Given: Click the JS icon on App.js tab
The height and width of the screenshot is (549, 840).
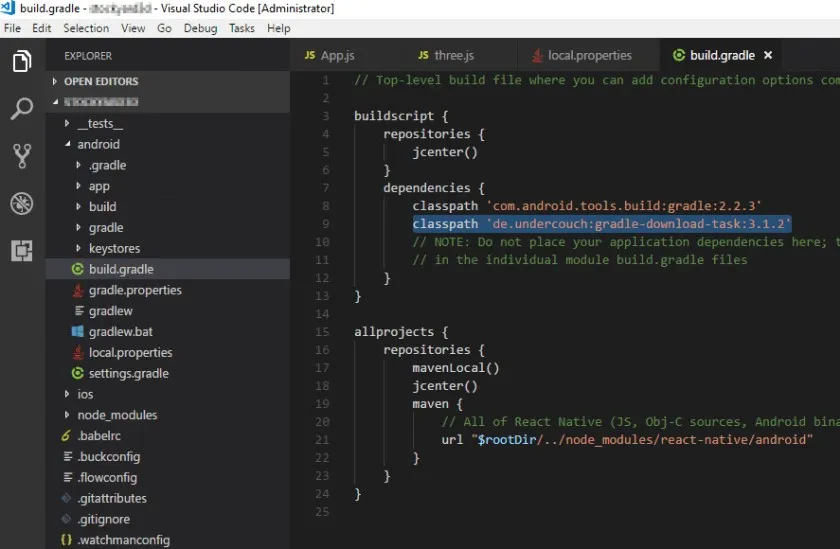Looking at the screenshot, I should pyautogui.click(x=310, y=55).
